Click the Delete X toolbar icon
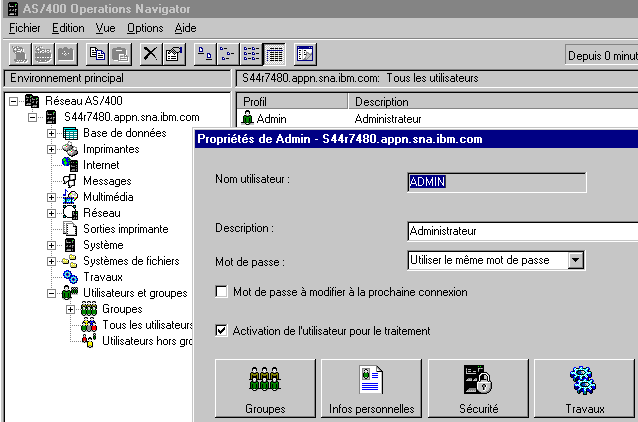The image size is (638, 422). 151,54
